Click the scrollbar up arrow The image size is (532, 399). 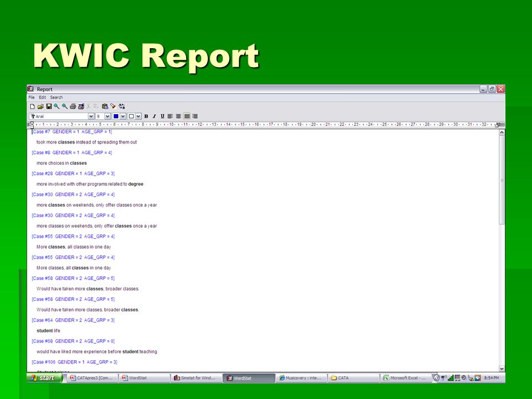click(502, 132)
